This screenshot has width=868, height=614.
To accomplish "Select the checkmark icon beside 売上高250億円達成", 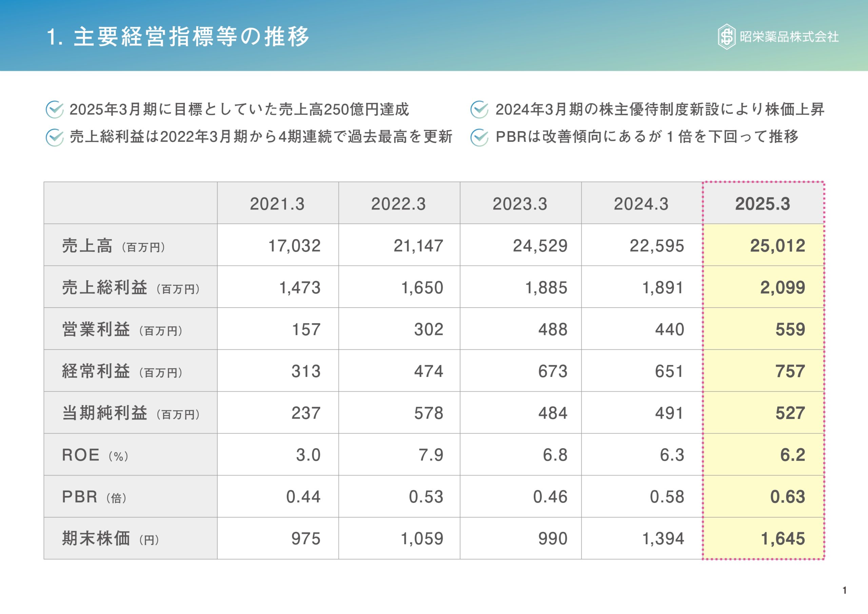I will (x=56, y=110).
